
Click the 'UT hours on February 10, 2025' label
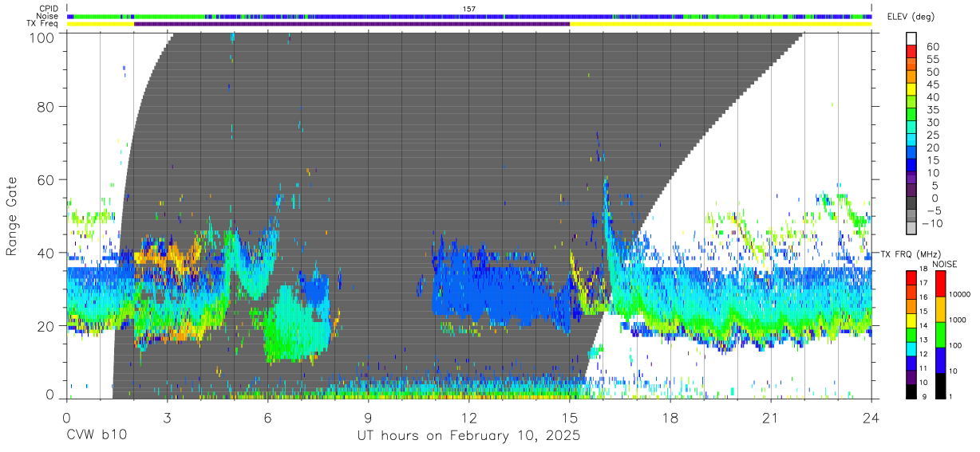(468, 437)
